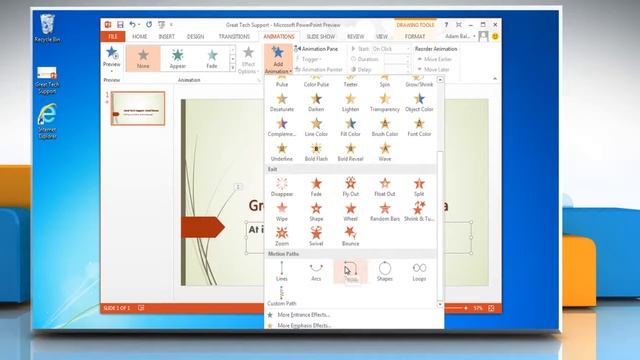Viewport: 640px width, 360px height.
Task: Open the Internet Explorer desktop icon
Action: (x=47, y=121)
